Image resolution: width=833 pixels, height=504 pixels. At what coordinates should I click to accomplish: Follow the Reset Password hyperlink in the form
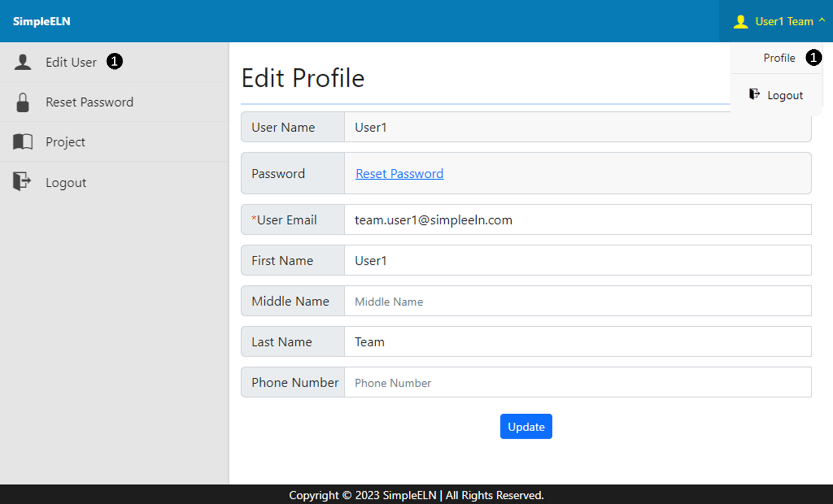pyautogui.click(x=399, y=174)
